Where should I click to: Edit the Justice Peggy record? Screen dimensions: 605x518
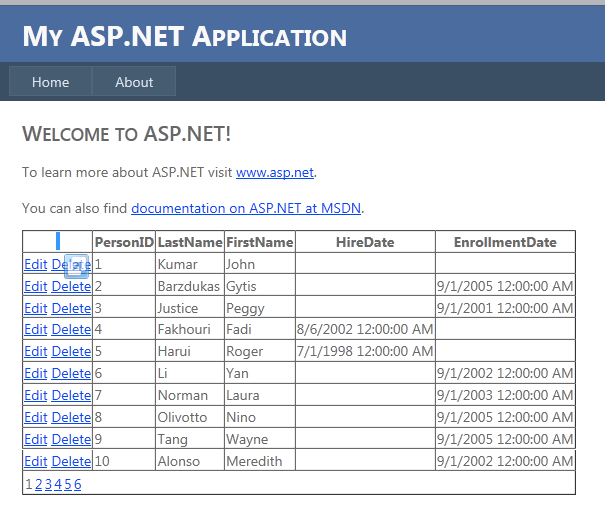35,309
